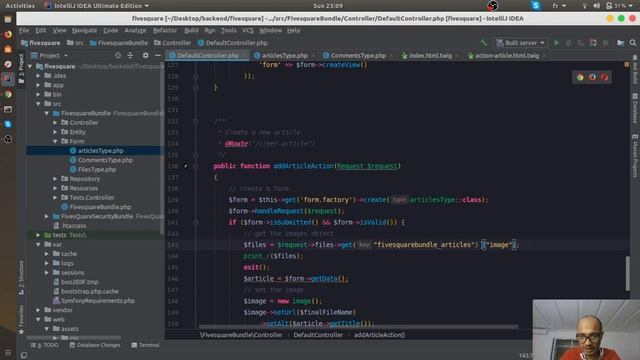Open the fr keyboard layout indicator
The height and width of the screenshot is (360, 640).
(x=559, y=6)
